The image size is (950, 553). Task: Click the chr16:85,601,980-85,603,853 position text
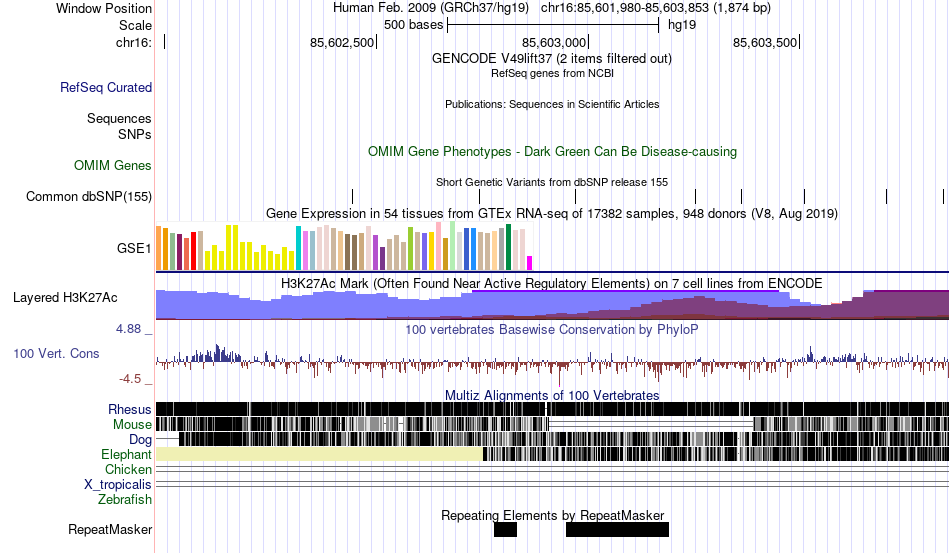656,8
